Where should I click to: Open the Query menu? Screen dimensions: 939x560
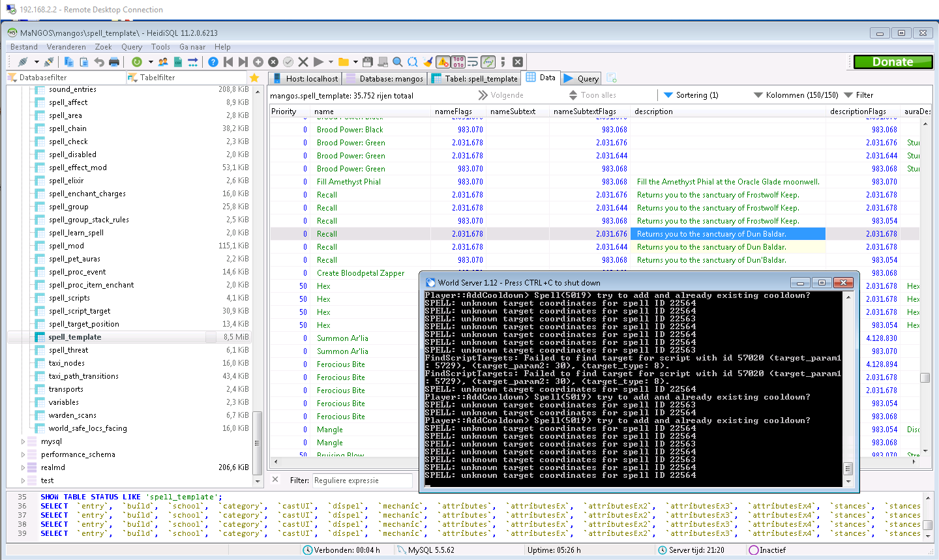[x=131, y=47]
